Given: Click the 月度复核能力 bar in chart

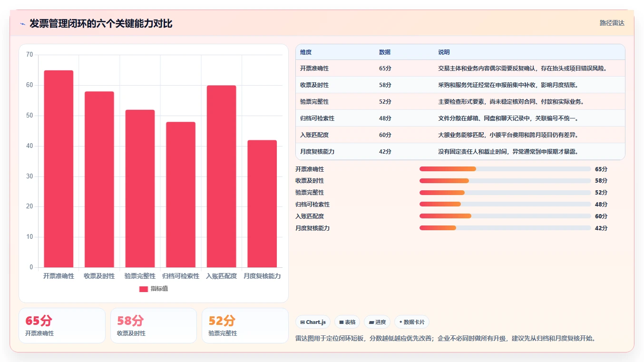Looking at the screenshot, I should (262, 204).
